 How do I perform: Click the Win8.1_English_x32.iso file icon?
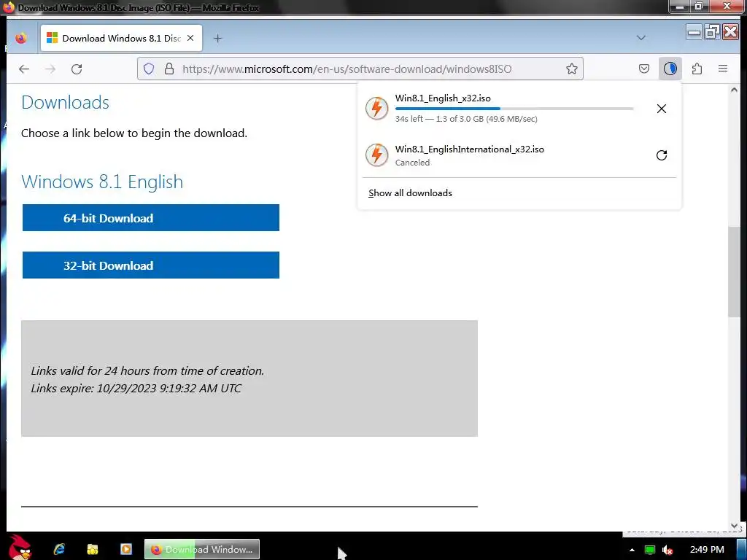tap(377, 109)
